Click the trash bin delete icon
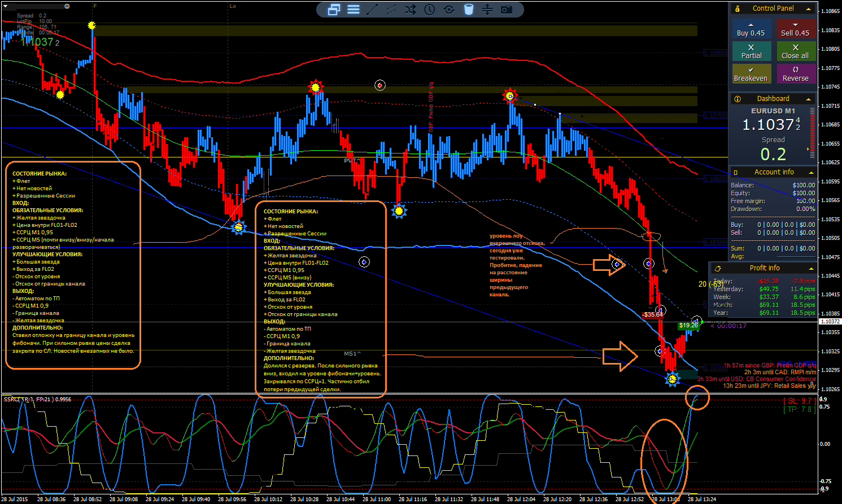 [x=468, y=10]
